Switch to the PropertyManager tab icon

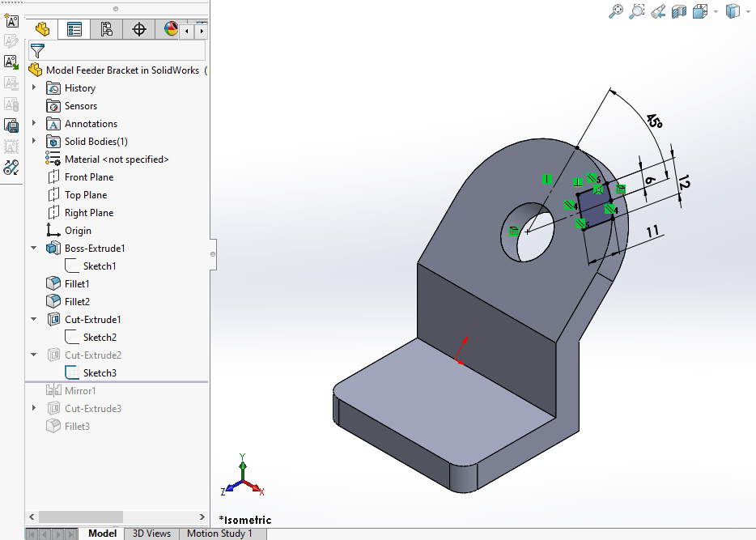coord(74,28)
